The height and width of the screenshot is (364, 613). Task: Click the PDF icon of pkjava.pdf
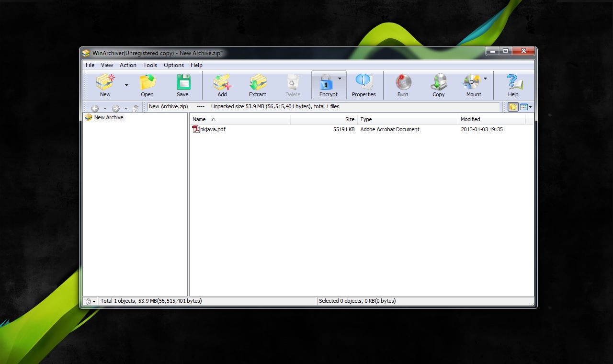tap(196, 129)
